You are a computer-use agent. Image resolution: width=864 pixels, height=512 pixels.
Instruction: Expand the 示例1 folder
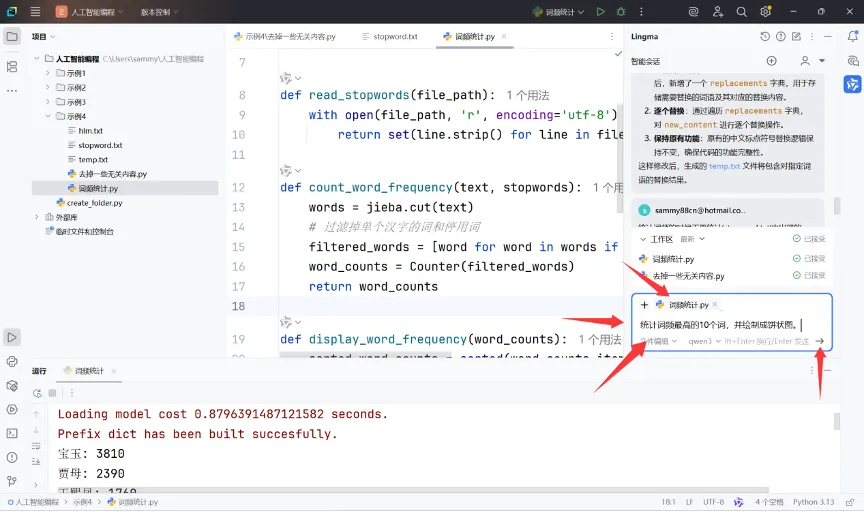point(47,73)
